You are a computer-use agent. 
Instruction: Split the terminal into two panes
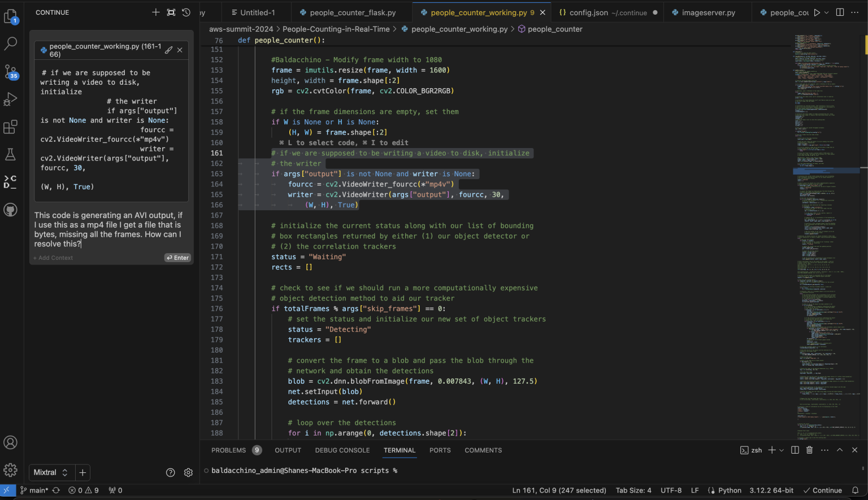click(795, 450)
